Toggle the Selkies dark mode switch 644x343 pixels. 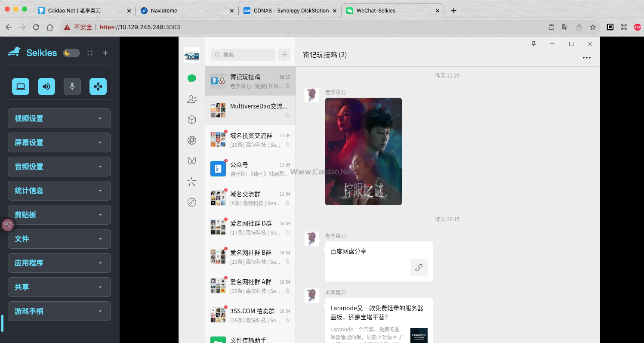71,53
